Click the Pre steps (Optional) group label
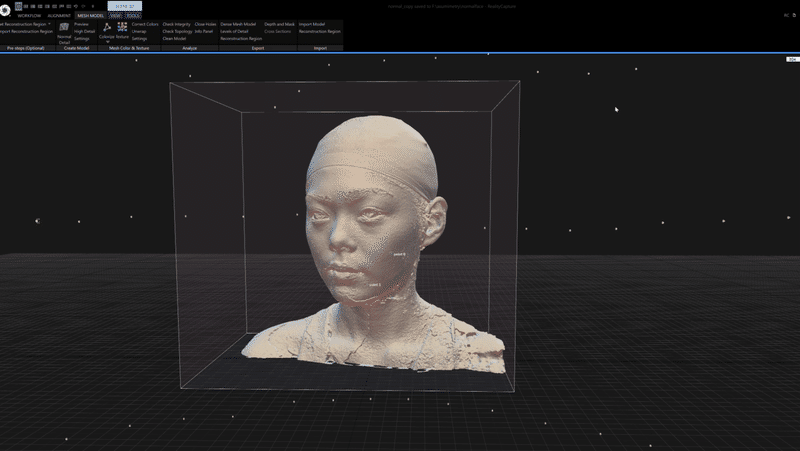The width and height of the screenshot is (800, 451). coord(26,48)
